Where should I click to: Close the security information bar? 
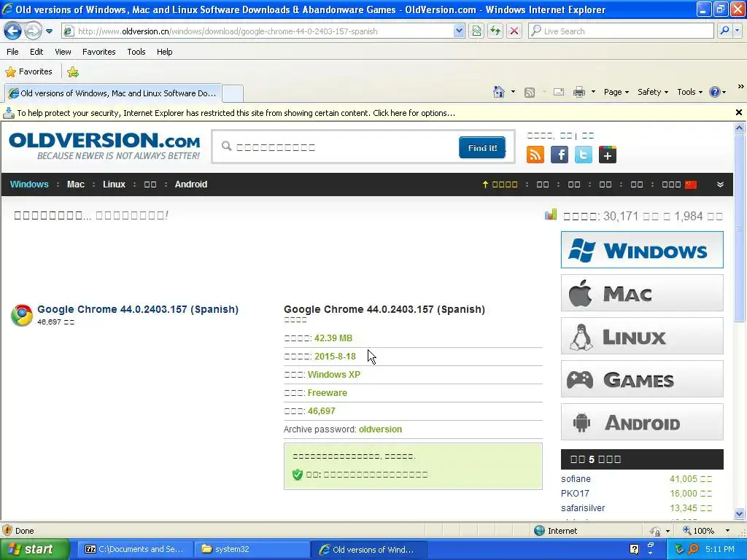(x=738, y=112)
